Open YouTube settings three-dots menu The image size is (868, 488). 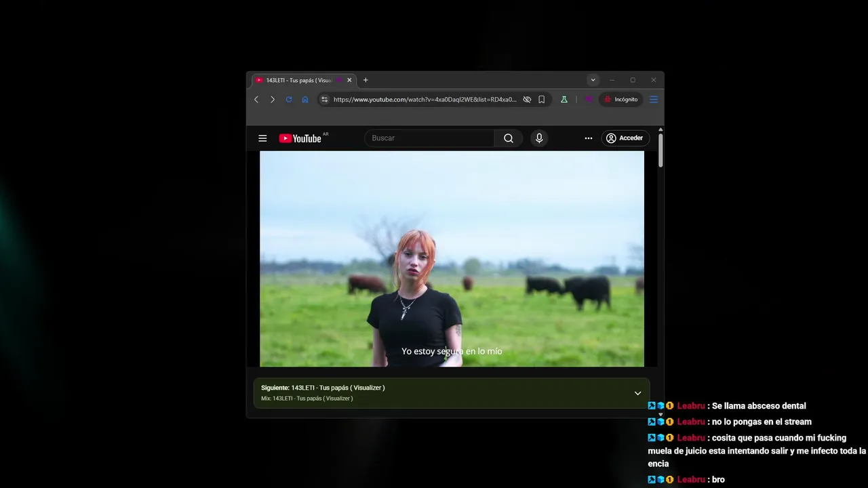(589, 138)
